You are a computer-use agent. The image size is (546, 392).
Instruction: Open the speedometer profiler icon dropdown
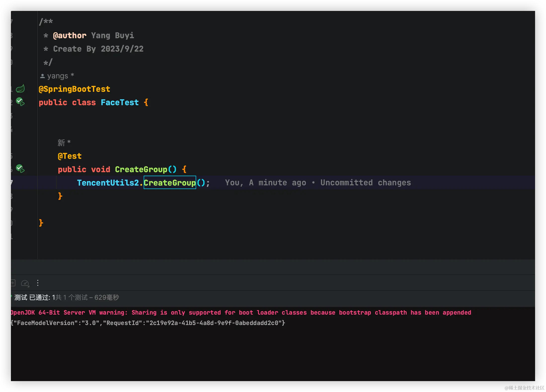tap(25, 283)
